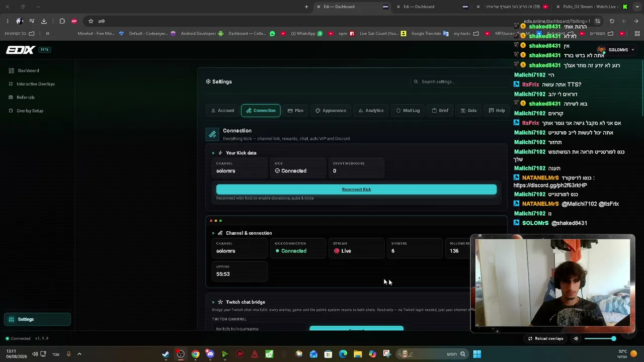
Task: Open the WhatsApp bookmark
Action: [x=306, y=34]
